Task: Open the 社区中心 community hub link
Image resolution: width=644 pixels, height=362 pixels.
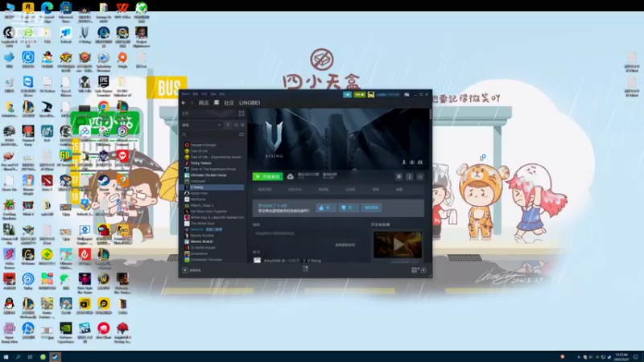Action: 295,190
